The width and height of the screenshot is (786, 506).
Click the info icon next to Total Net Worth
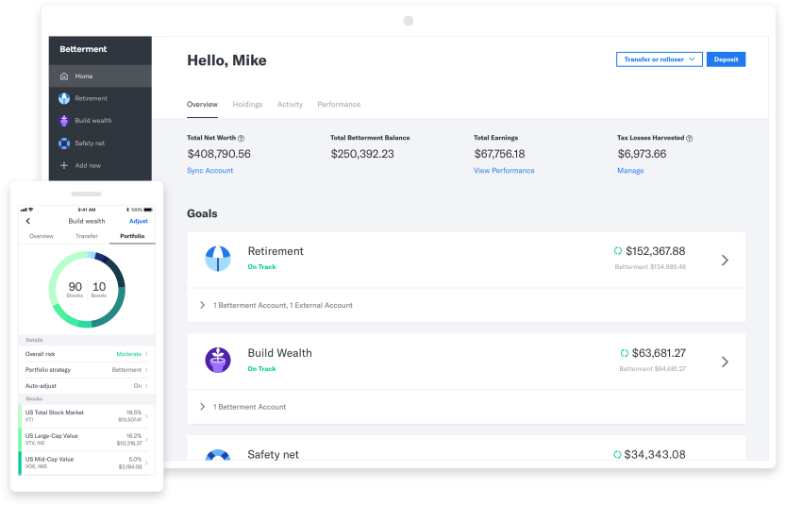[x=241, y=138]
